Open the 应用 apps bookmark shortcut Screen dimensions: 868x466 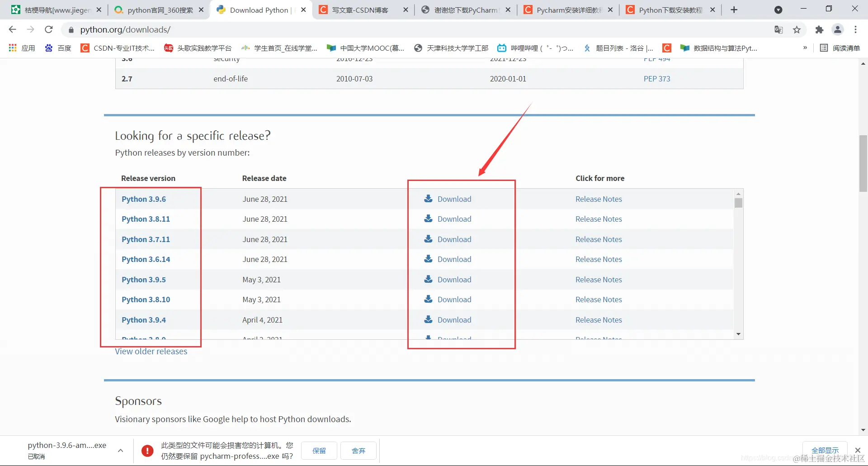pyautogui.click(x=22, y=48)
